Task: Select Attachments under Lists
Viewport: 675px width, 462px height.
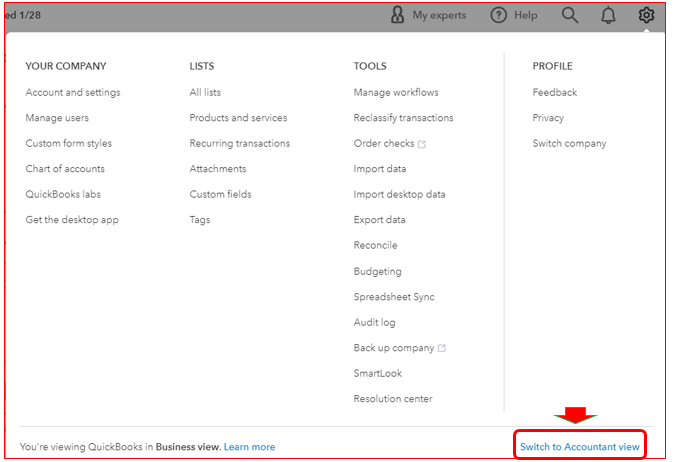Action: (x=218, y=169)
